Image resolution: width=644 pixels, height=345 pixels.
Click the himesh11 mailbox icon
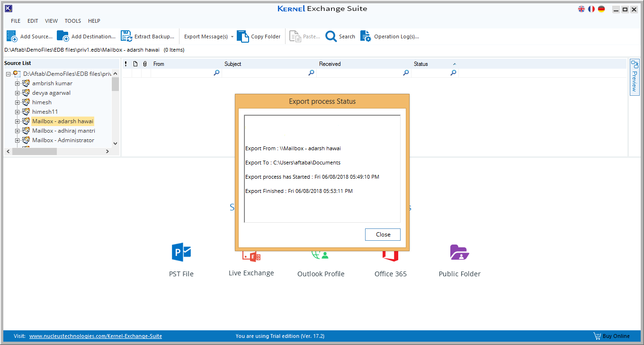click(x=26, y=112)
